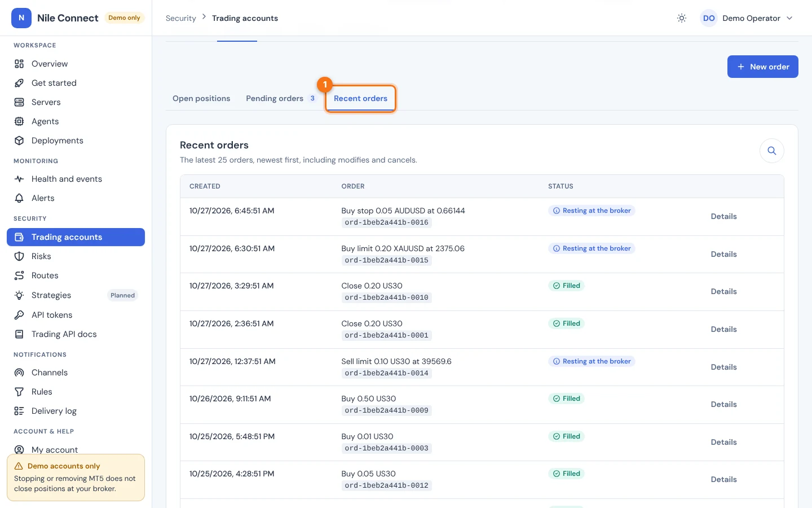This screenshot has height=508, width=812.
Task: Open Trading API docs
Action: click(76, 334)
